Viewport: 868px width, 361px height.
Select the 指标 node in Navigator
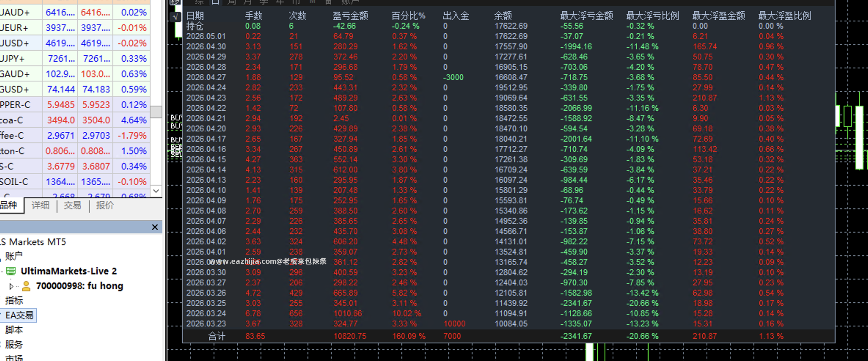[x=14, y=300]
